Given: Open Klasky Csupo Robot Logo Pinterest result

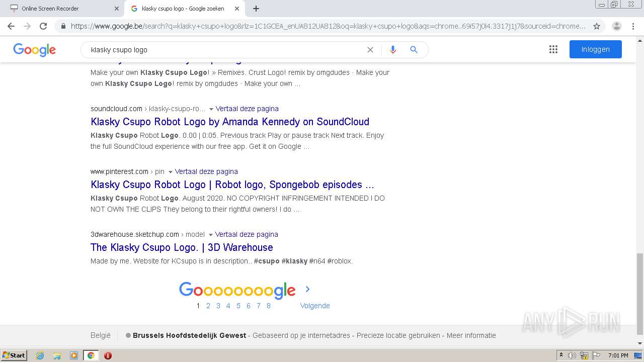Looking at the screenshot, I should coord(232,185).
